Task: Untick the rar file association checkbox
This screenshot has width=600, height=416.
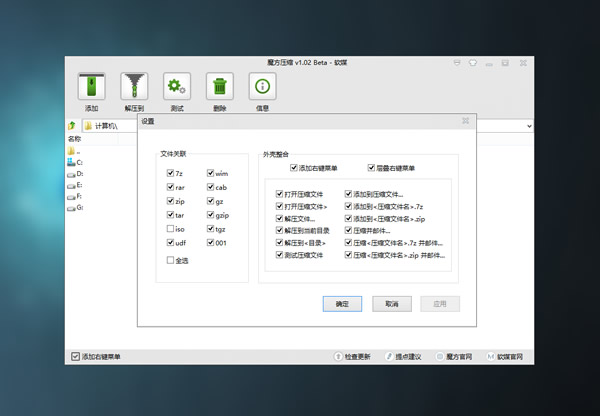Action: [x=171, y=187]
